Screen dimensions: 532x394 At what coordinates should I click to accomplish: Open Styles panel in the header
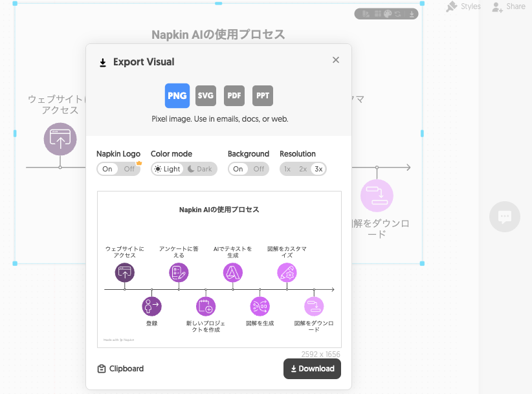pyautogui.click(x=463, y=6)
